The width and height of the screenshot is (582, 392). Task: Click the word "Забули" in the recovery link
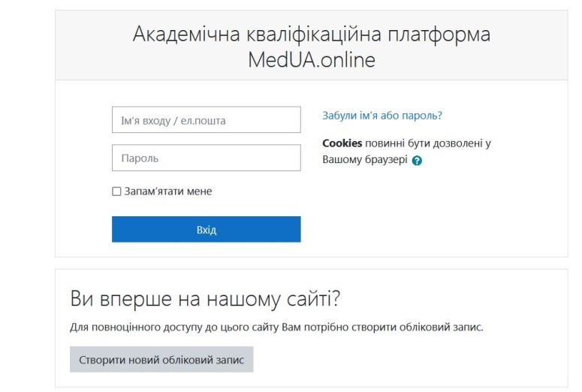coord(339,116)
